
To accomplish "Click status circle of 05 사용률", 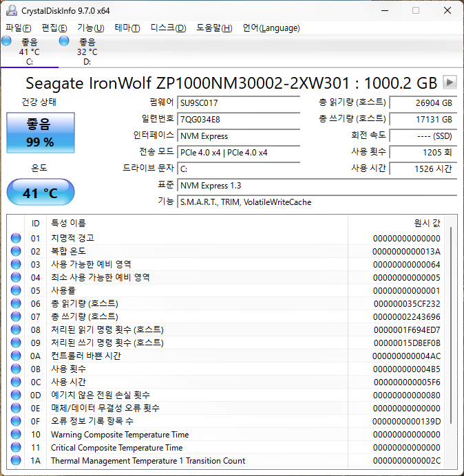I will tap(16, 290).
